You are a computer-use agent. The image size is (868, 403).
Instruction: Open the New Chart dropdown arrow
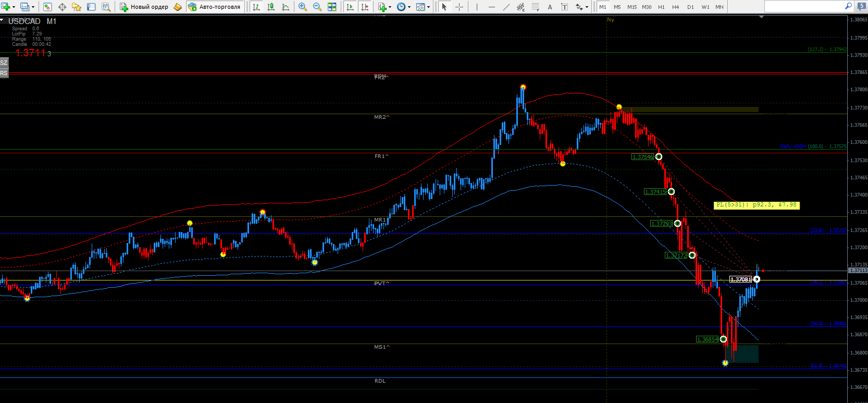pos(14,7)
